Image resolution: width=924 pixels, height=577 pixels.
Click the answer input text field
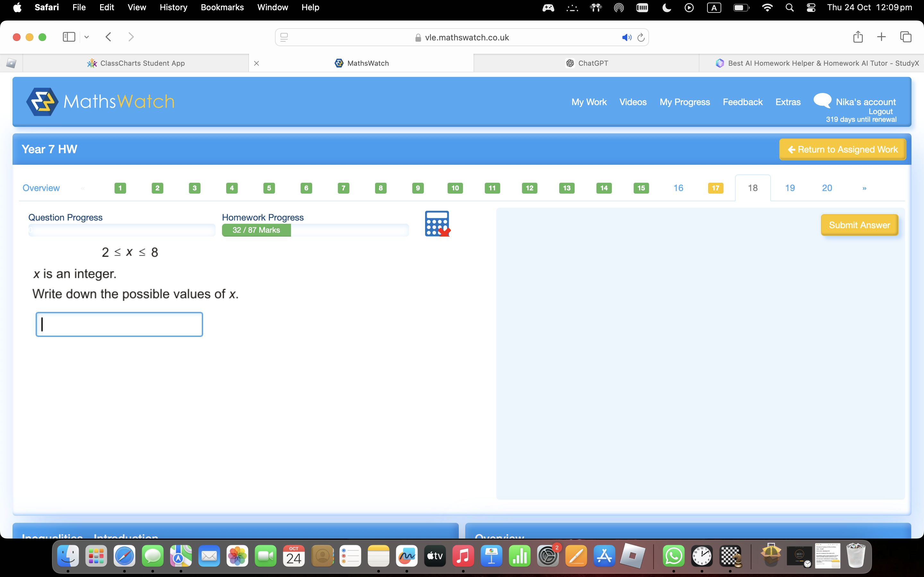click(120, 324)
